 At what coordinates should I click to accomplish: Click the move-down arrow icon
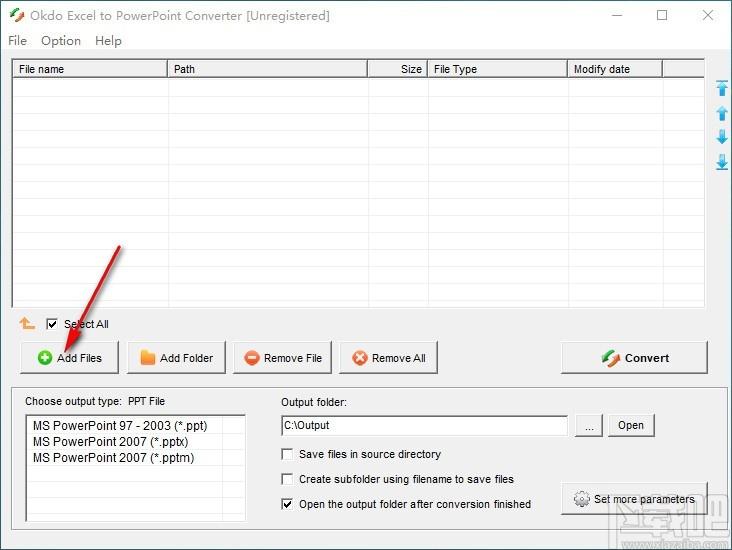coord(722,137)
